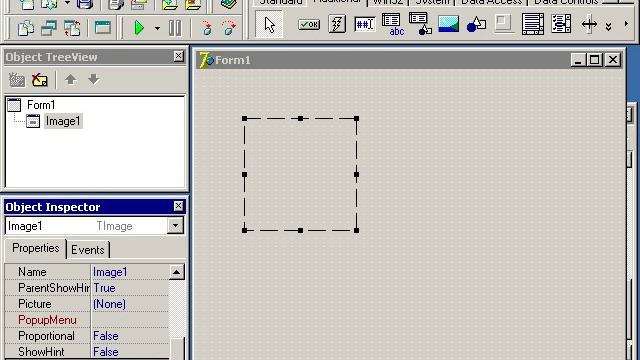Click the new item icon in Object TreeView
640x360 pixels.
click(17, 80)
